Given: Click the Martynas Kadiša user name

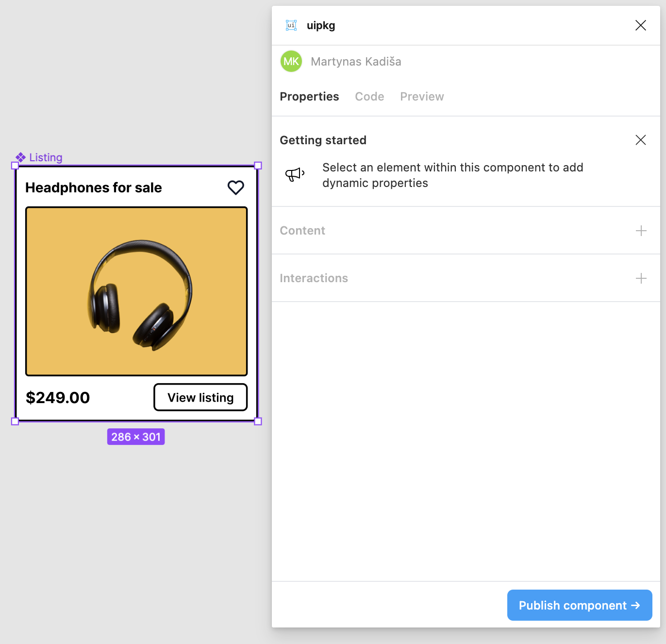Looking at the screenshot, I should (x=356, y=62).
